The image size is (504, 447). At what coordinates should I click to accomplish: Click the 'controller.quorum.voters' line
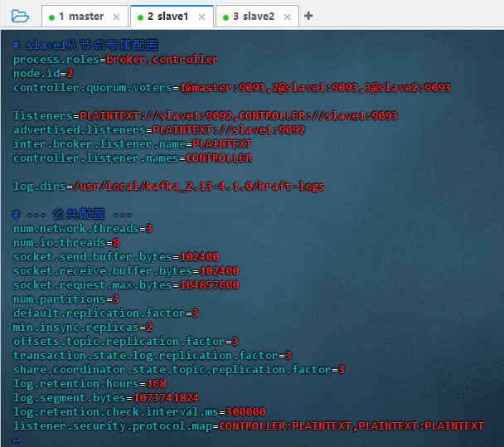[232, 88]
